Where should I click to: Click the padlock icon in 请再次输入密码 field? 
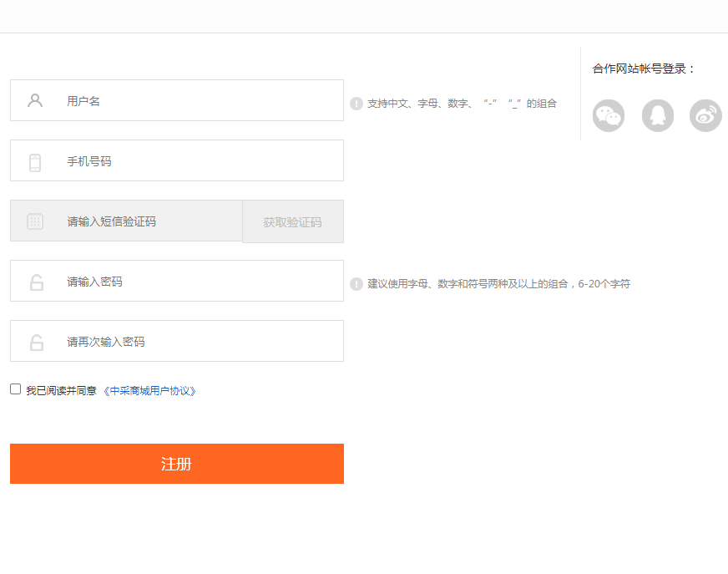tap(36, 343)
